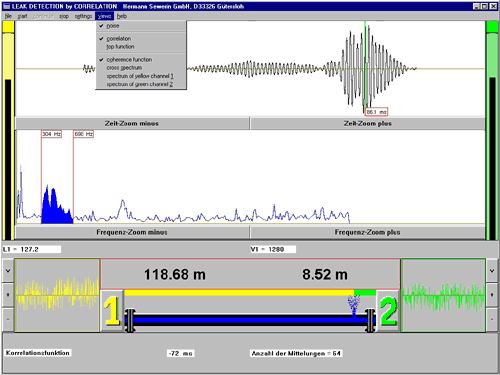Expand the down arrow beside the green channel
This screenshot has height=375, width=500.
click(492, 271)
